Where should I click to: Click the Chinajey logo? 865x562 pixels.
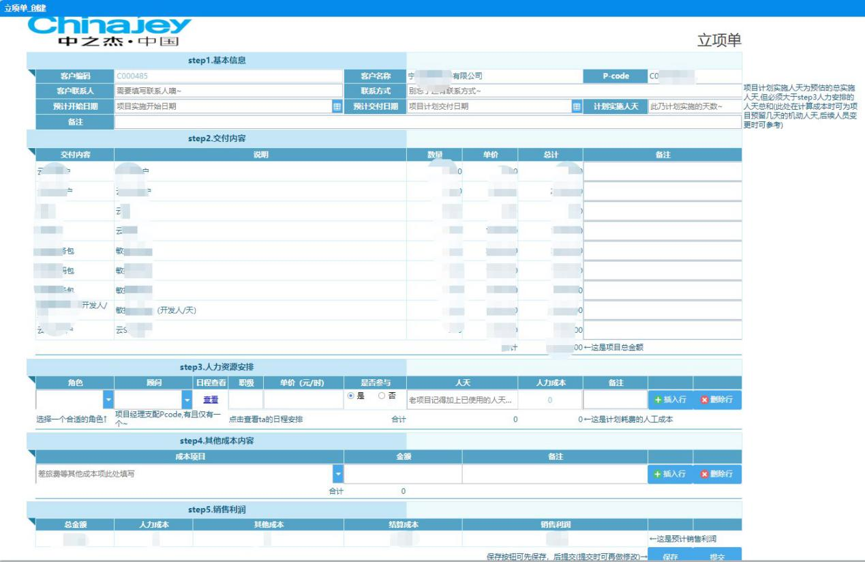click(109, 31)
